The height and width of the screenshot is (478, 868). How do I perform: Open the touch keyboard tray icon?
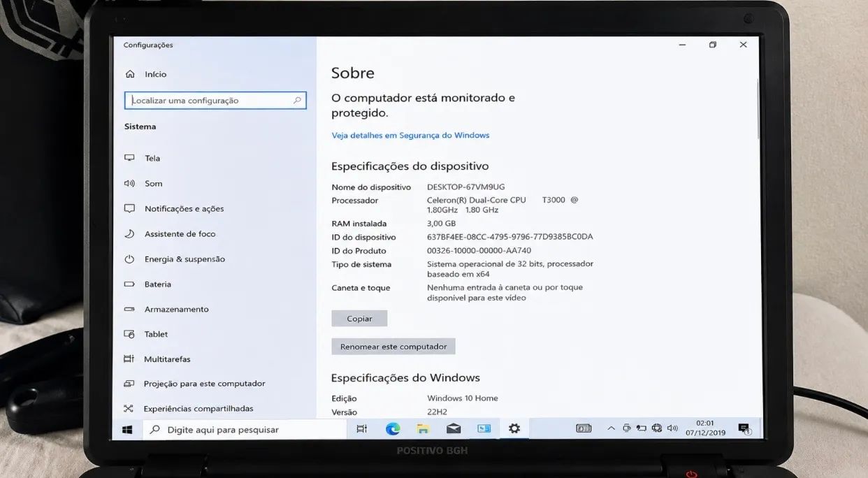click(584, 428)
